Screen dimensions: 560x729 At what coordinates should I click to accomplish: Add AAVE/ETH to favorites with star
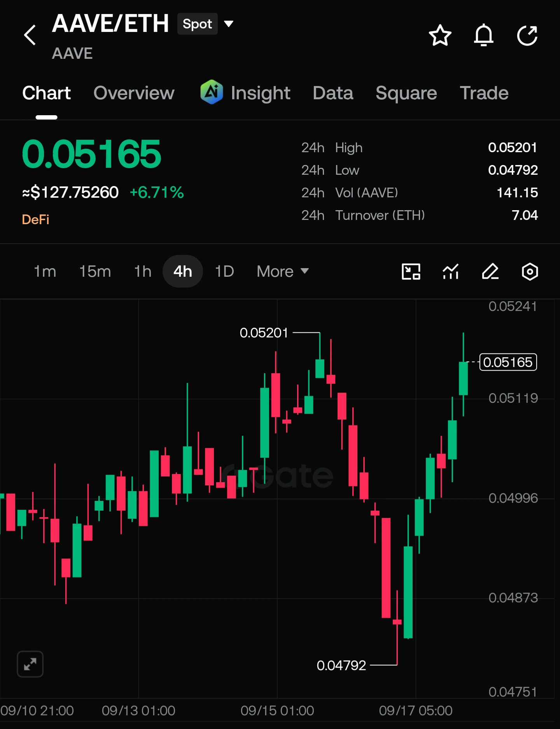click(440, 35)
